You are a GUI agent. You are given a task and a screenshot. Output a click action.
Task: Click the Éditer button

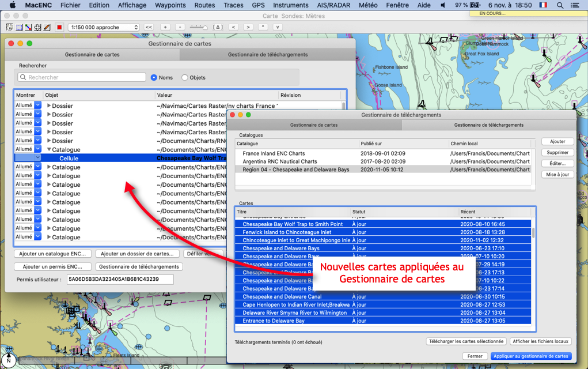pyautogui.click(x=557, y=163)
